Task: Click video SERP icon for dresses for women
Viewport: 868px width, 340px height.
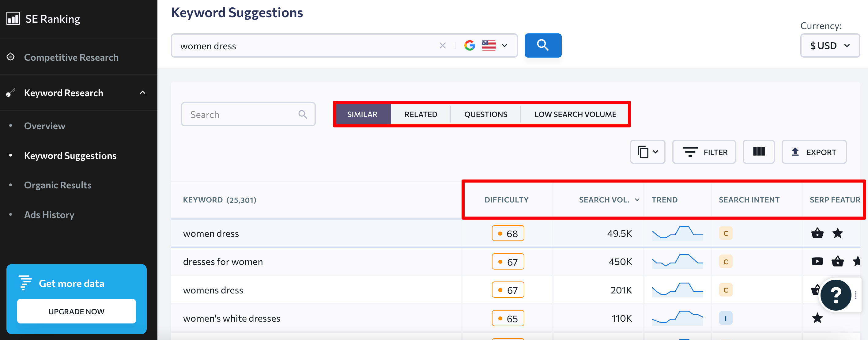Action: tap(817, 262)
